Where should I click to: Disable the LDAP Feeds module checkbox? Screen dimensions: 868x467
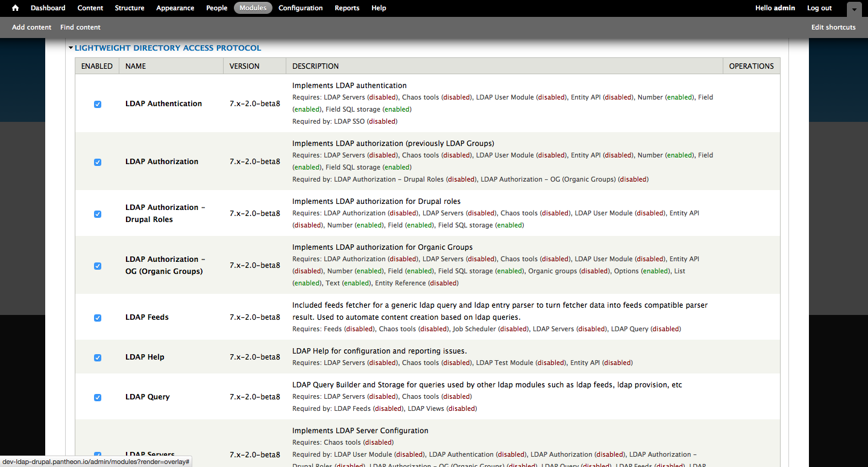(98, 318)
